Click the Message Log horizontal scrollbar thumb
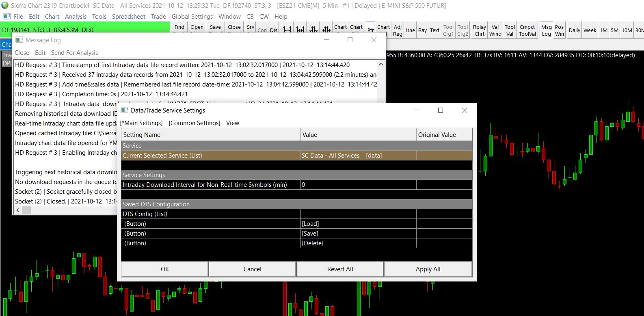This screenshot has width=644, height=316. [x=27, y=210]
